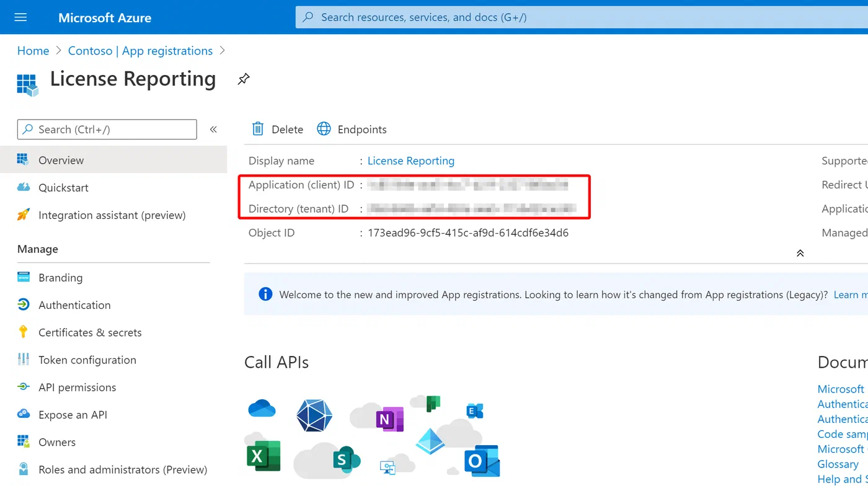
Task: Focus the top search resources field
Action: tap(582, 17)
